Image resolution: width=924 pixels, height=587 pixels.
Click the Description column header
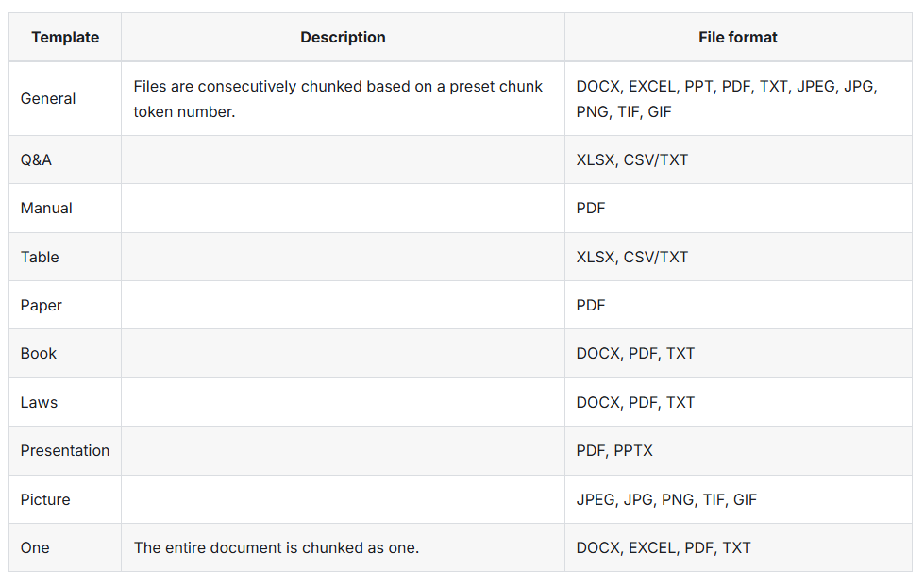pyautogui.click(x=343, y=38)
